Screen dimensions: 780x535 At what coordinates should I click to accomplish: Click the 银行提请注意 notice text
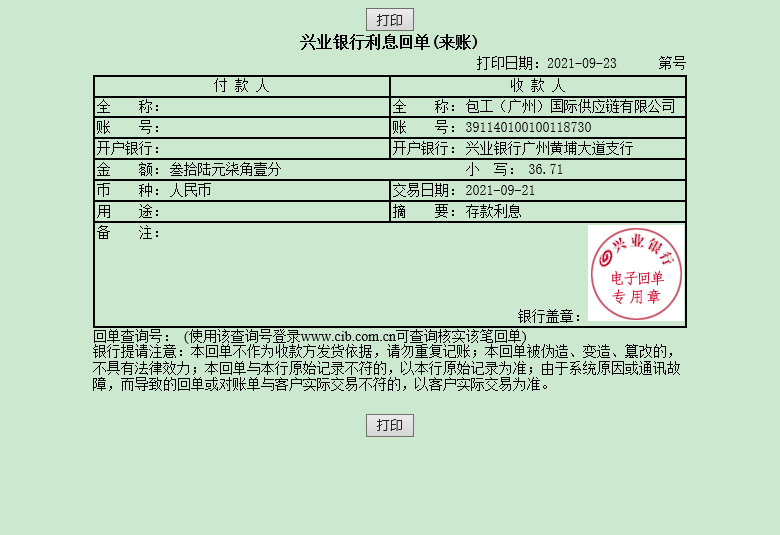point(387,368)
